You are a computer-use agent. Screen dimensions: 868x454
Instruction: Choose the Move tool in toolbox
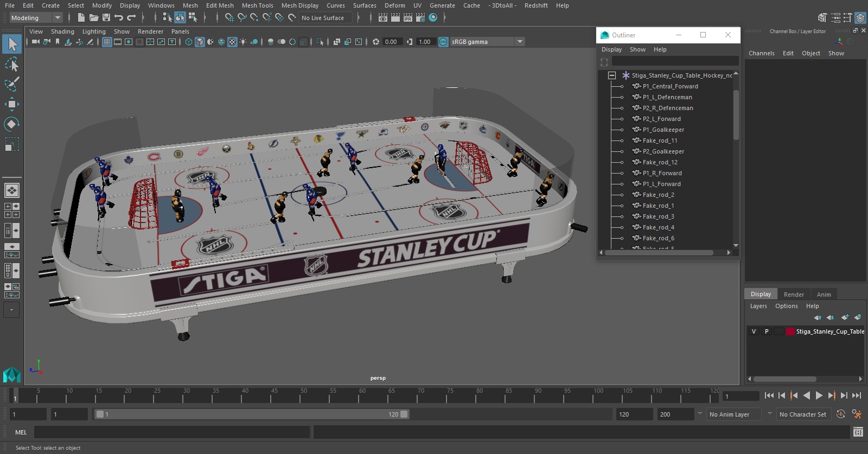point(12,104)
